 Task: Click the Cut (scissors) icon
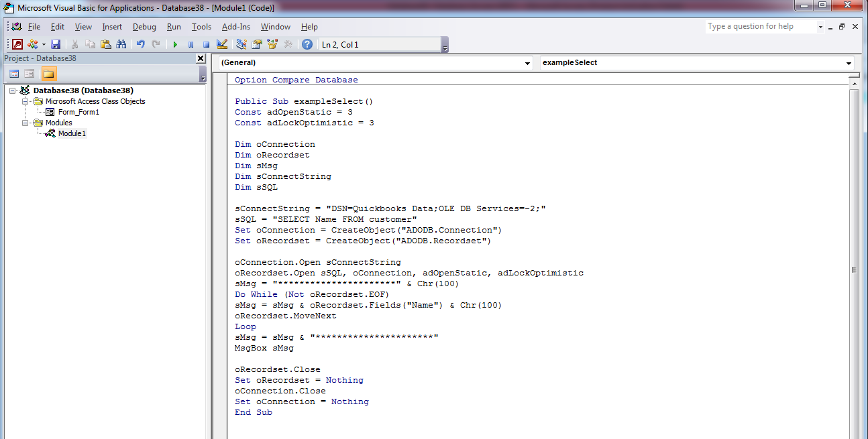tap(74, 44)
